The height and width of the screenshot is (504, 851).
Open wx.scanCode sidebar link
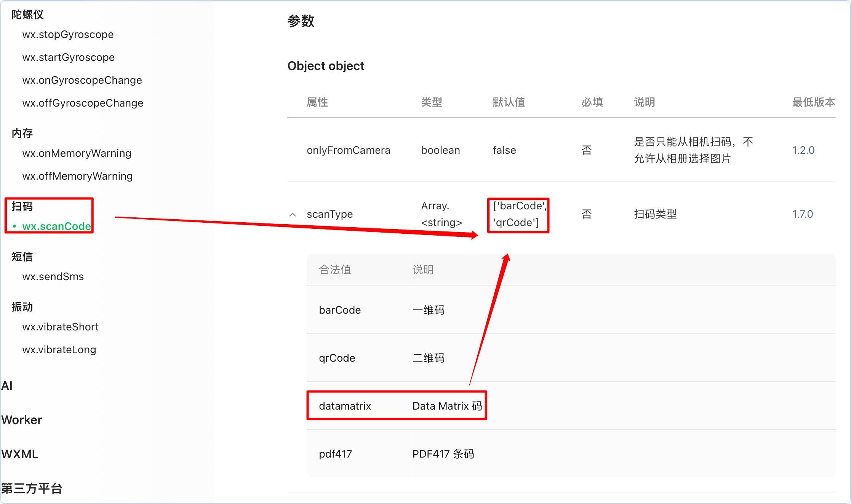[x=56, y=226]
